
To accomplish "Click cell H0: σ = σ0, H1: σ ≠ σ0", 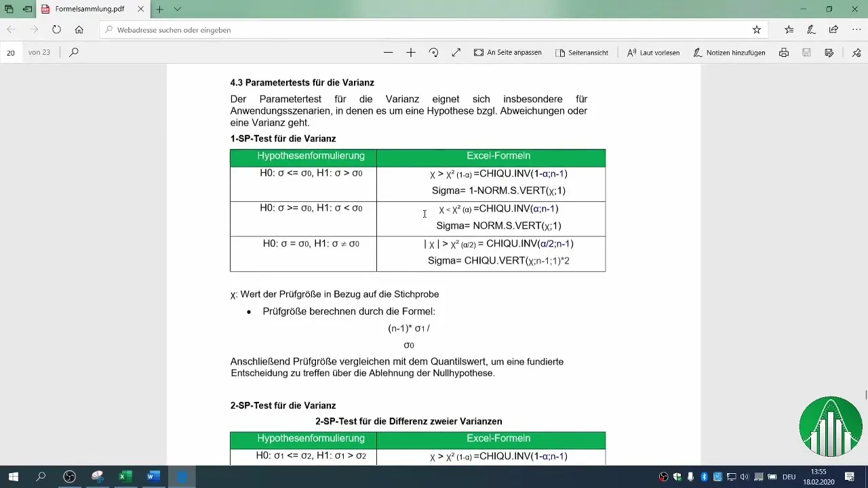I will [303, 254].
